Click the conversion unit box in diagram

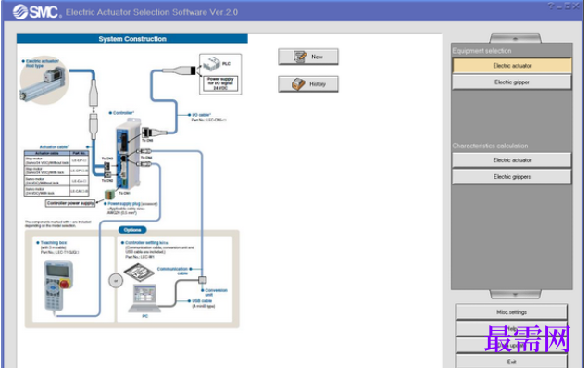click(x=202, y=280)
